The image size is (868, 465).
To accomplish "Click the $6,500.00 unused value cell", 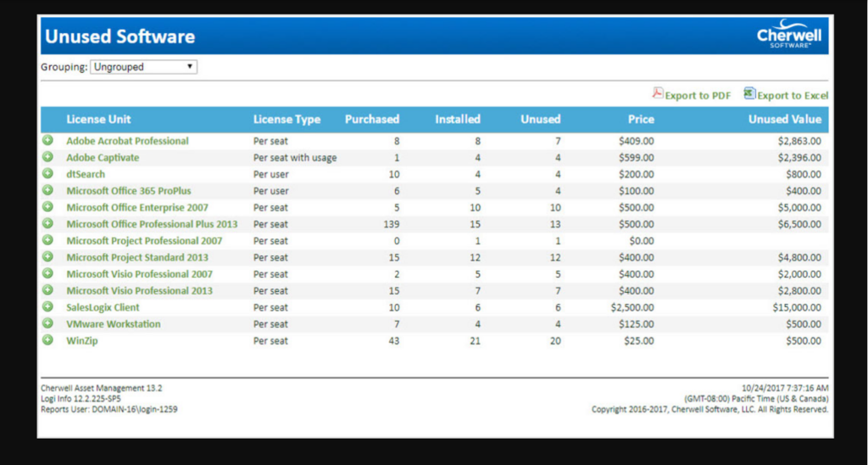I will pos(799,224).
